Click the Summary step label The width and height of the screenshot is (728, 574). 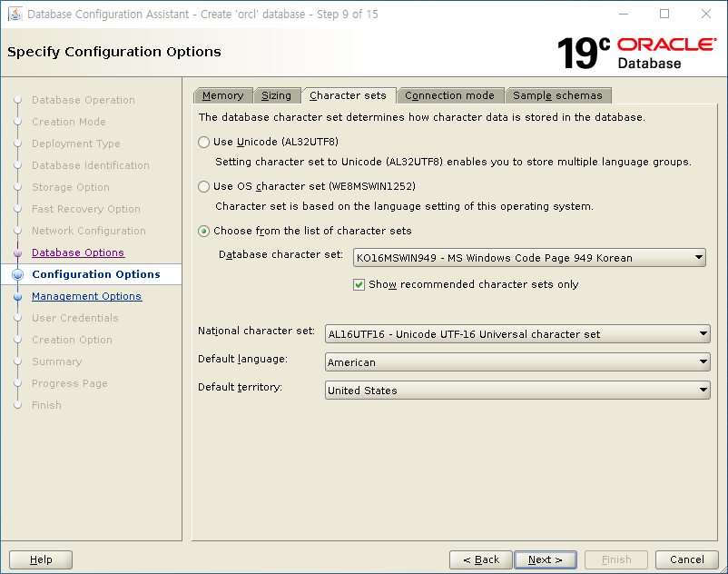pos(56,361)
